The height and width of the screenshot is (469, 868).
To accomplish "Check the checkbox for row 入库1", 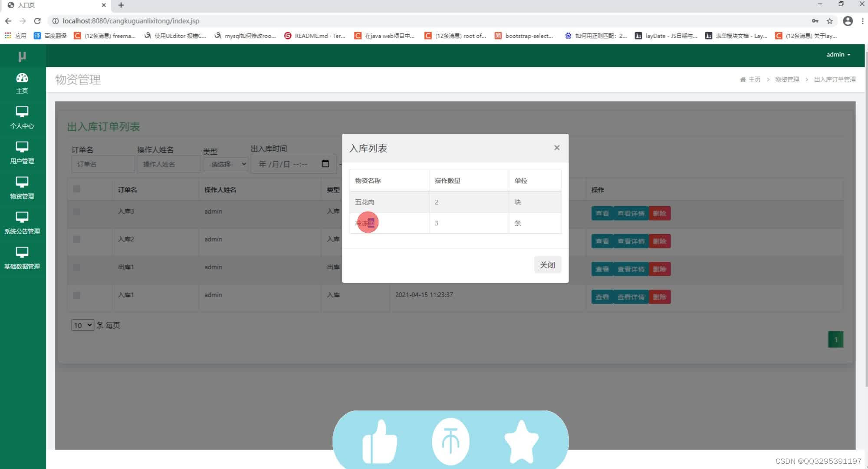I will click(76, 295).
